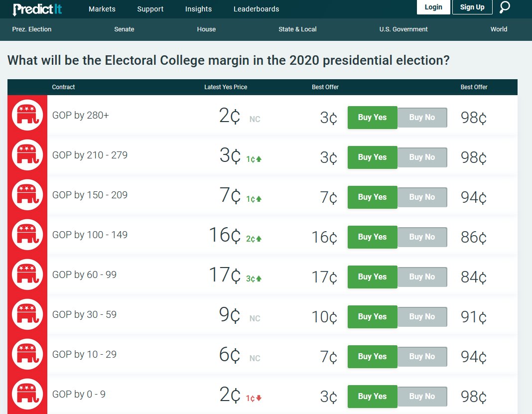Screen dimensions: 532x414
Task: Open contract GOP by 0 - 9
Action: (79, 394)
